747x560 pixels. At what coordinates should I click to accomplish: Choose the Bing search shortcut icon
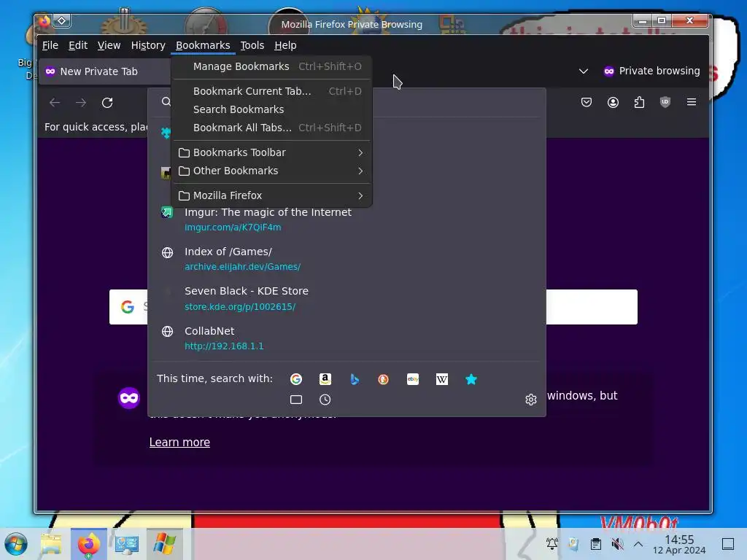click(x=355, y=379)
